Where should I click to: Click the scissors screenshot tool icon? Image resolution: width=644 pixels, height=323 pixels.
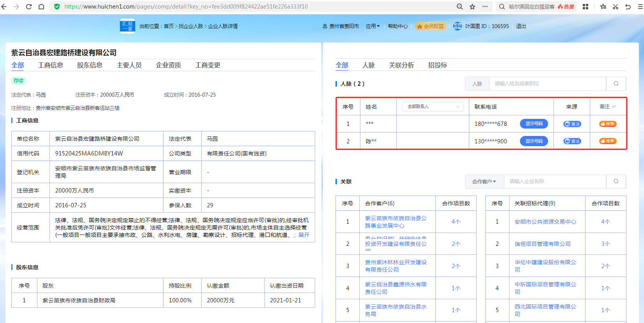click(616, 7)
